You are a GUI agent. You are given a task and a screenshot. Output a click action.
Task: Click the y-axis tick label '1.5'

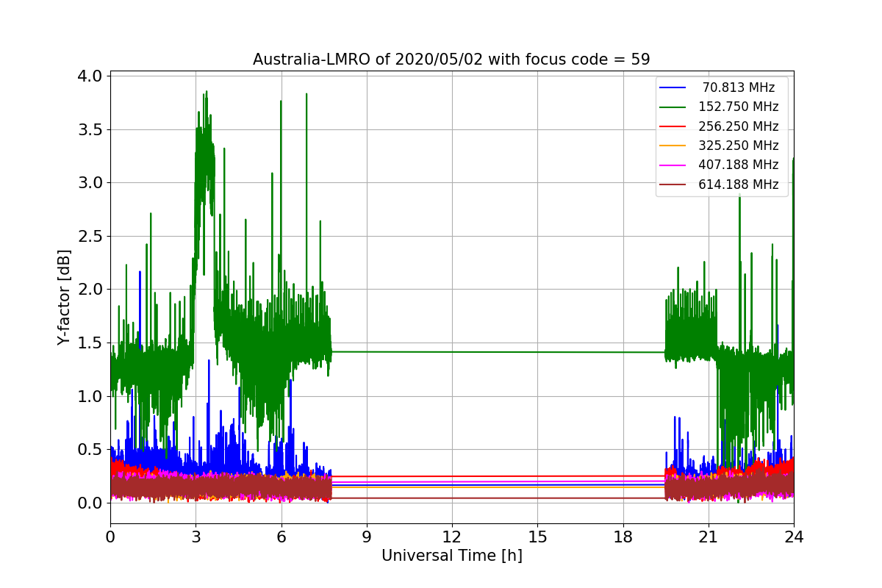pyautogui.click(x=91, y=343)
